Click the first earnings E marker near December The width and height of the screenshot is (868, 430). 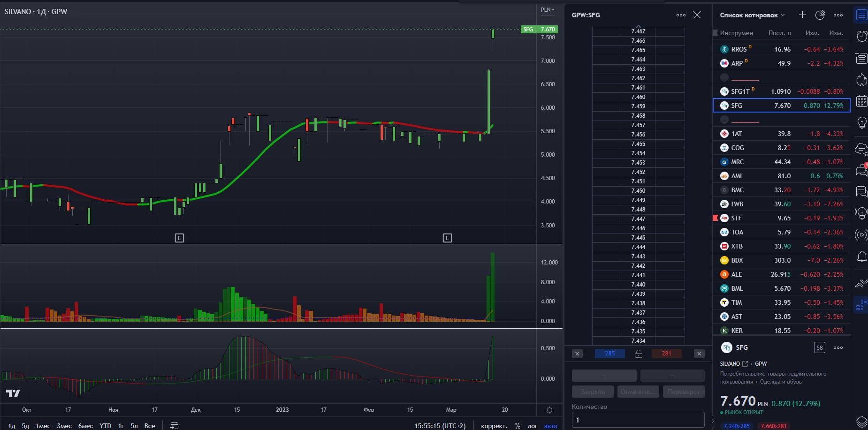179,238
